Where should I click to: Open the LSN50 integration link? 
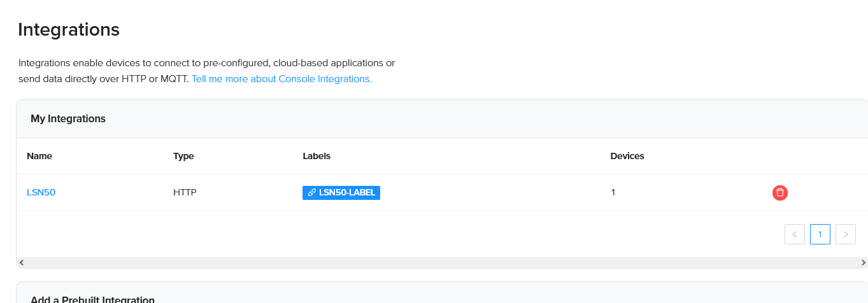coord(41,192)
